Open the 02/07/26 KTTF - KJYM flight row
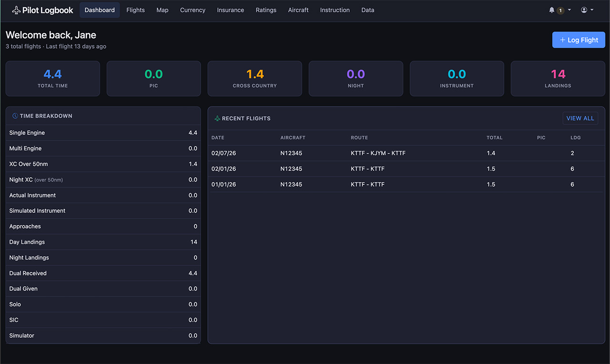 pyautogui.click(x=378, y=153)
